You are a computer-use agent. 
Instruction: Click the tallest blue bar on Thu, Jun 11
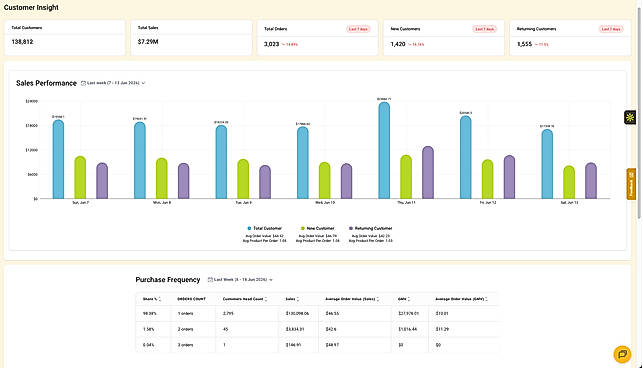coord(384,151)
